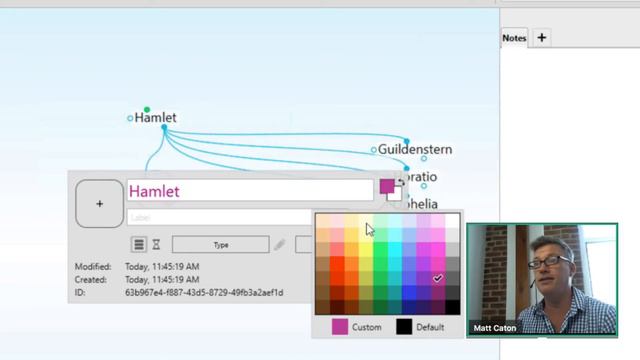The image size is (640, 360).
Task: Click Guildenstern's parent gate dot
Action: [407, 141]
